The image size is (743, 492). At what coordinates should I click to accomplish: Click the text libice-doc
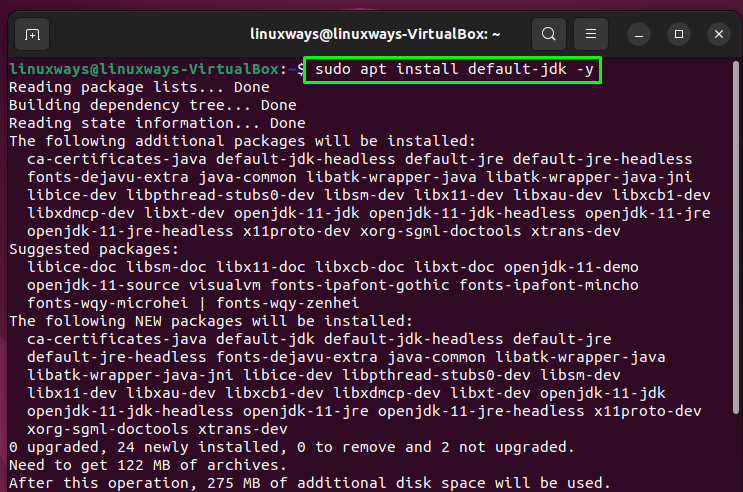72,267
